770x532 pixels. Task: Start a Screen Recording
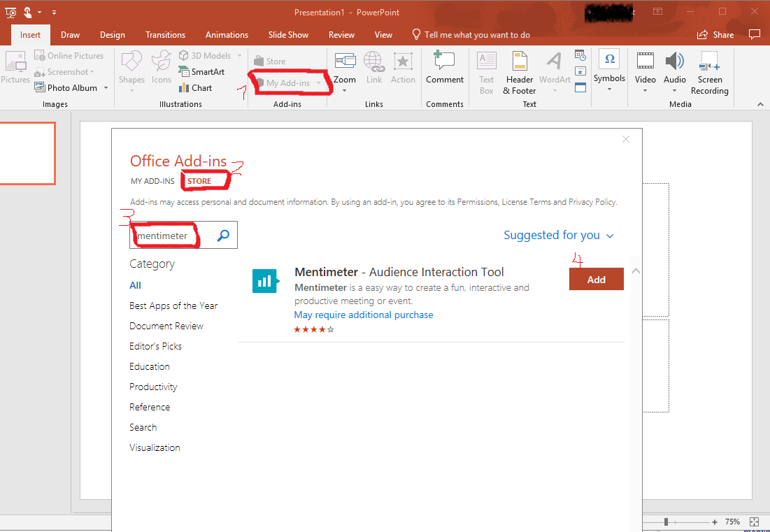[709, 73]
